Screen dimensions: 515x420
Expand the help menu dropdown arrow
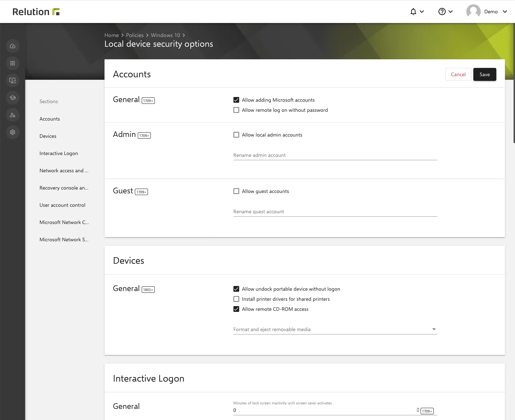click(450, 12)
